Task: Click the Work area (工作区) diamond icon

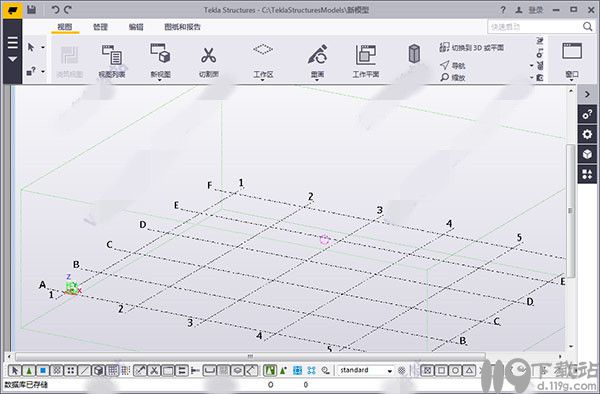Action: click(263, 49)
